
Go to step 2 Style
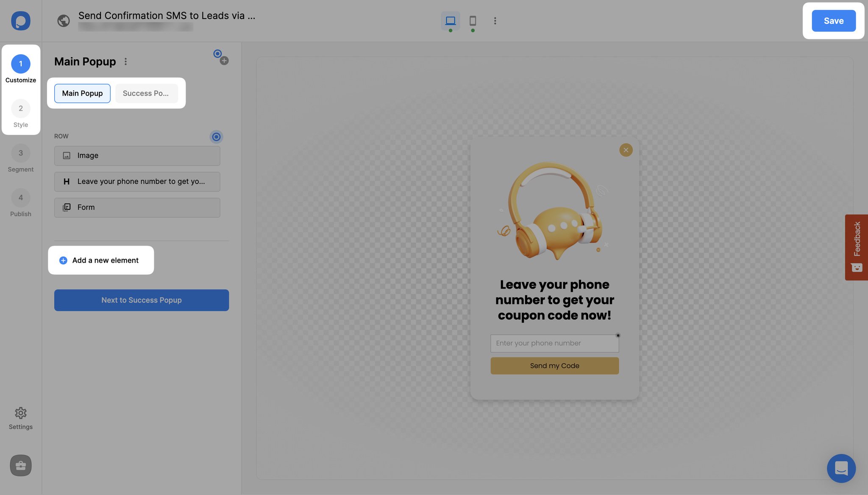pyautogui.click(x=20, y=113)
